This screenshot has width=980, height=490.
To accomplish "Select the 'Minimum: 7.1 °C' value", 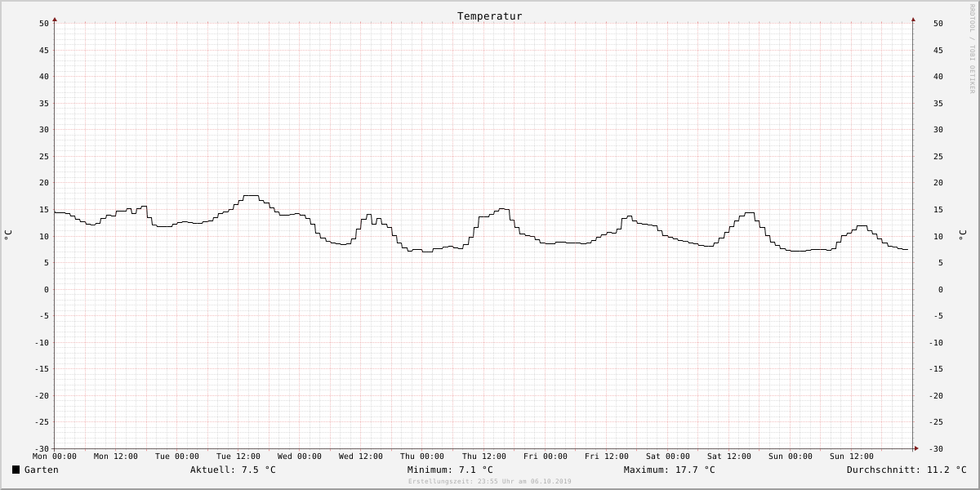I will [450, 470].
